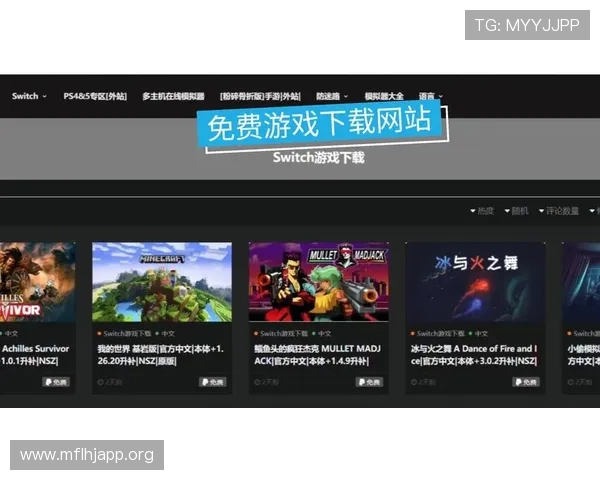Viewport: 600px width, 480px height.
Task: Click 免费 badge on Mullet MadJack card
Action: [x=369, y=382]
